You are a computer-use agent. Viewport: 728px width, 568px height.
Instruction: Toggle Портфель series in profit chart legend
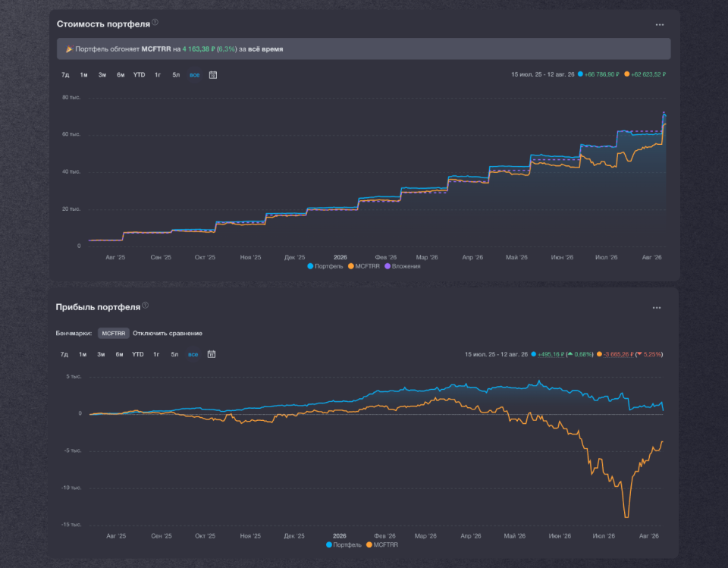click(x=344, y=544)
